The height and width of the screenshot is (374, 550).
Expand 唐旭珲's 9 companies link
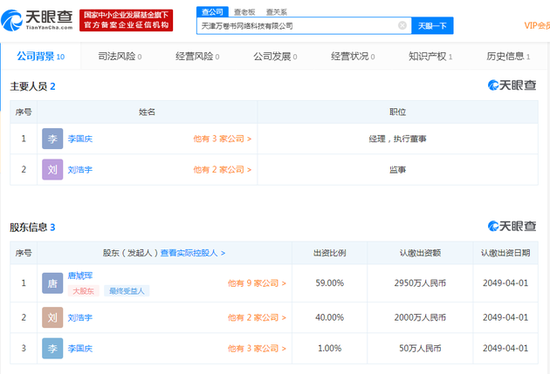(x=257, y=283)
